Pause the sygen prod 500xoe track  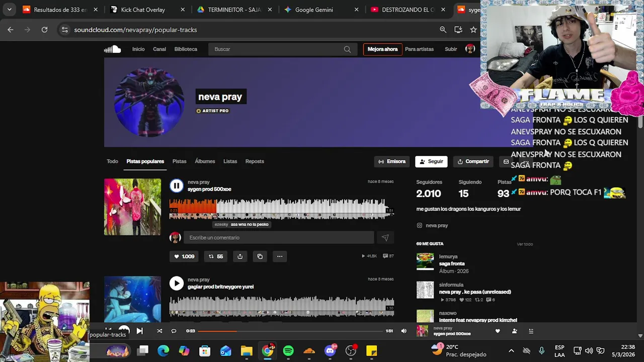click(176, 186)
